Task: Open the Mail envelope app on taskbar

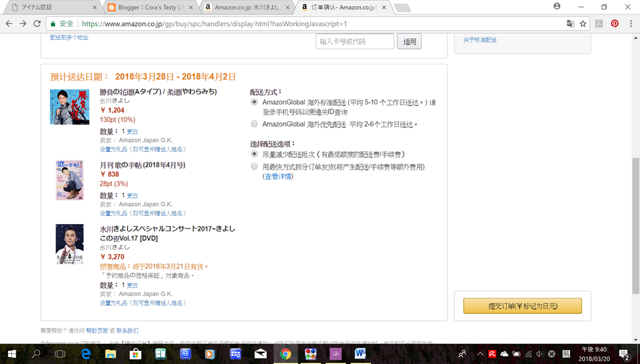Action: [261, 354]
